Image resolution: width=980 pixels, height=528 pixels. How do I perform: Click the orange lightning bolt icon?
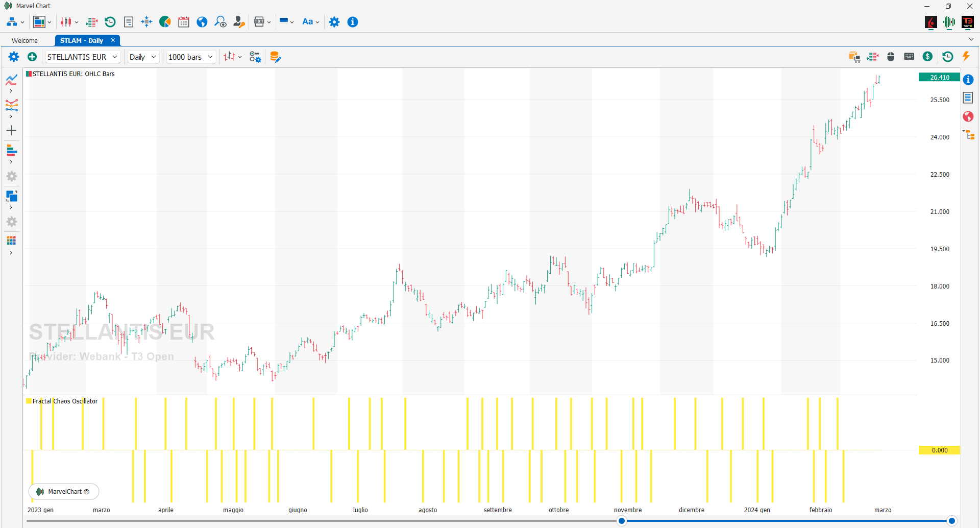coord(966,56)
